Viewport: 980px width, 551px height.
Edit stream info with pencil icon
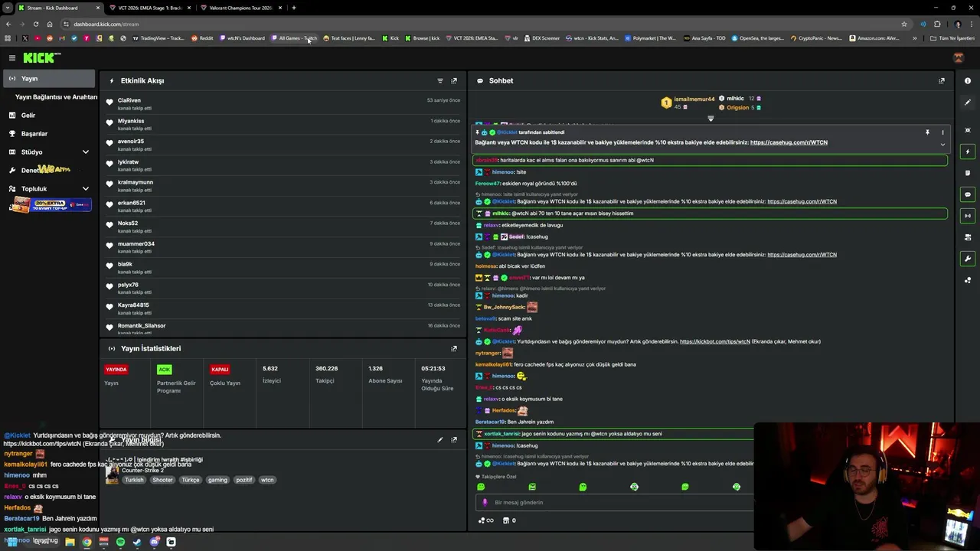pos(439,440)
